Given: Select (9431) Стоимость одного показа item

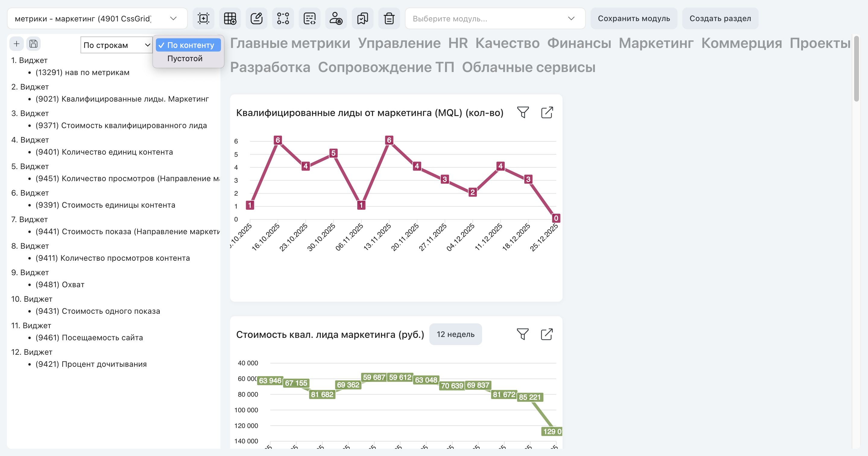Looking at the screenshot, I should point(98,311).
